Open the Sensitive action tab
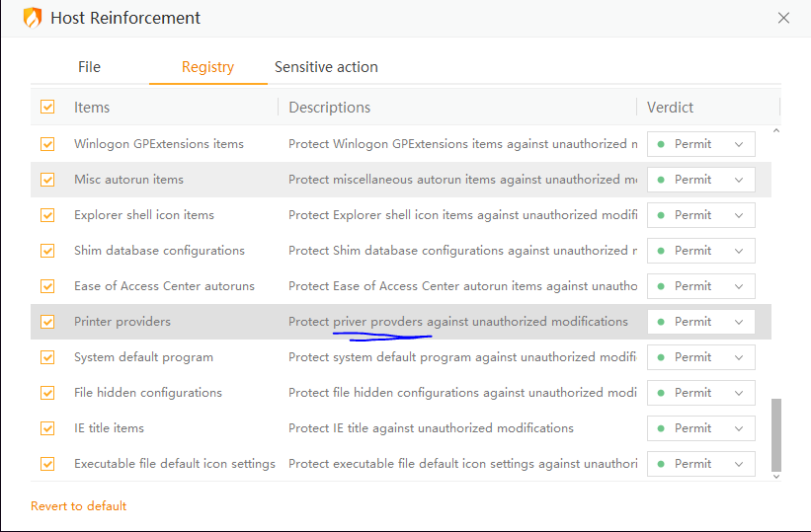Viewport: 811px width, 532px height. (326, 67)
